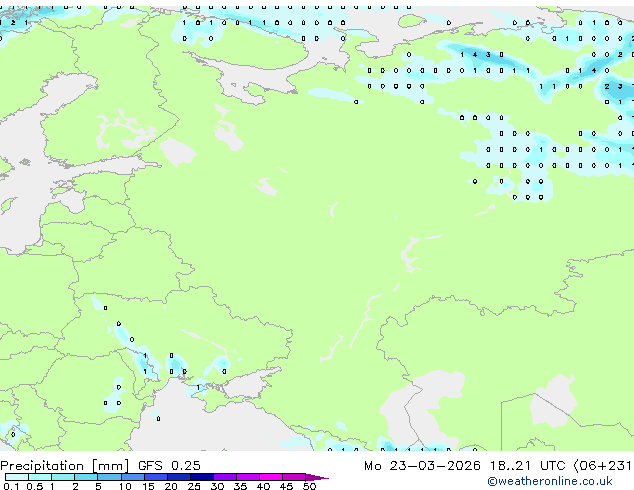The image size is (634, 490).
Task: Click the 0.5–1 mm legend swatch
Action: coord(40,477)
